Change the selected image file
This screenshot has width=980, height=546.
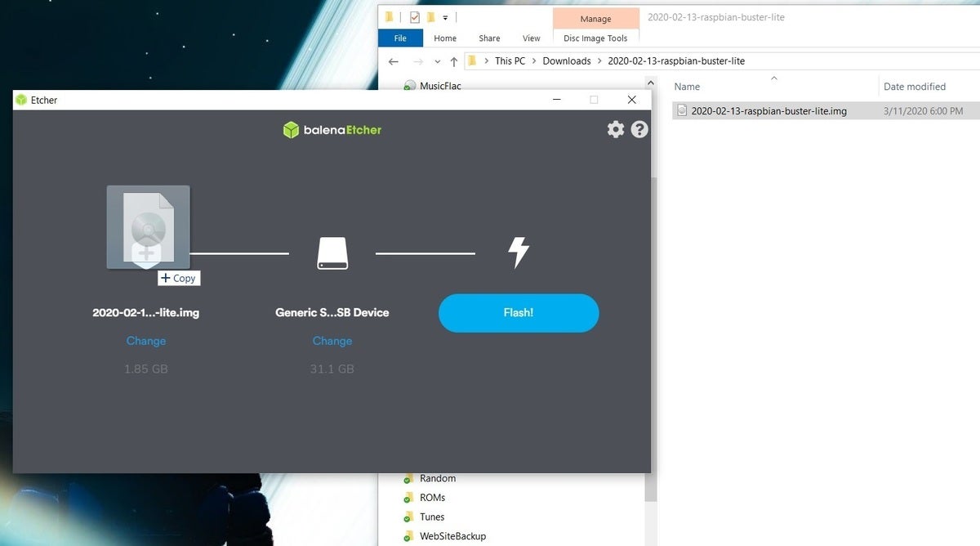coord(146,341)
